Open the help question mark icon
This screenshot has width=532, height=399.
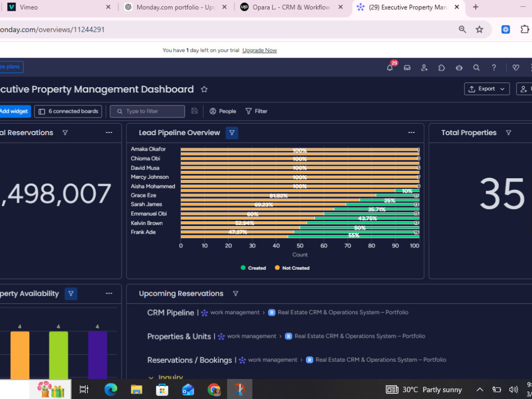click(494, 68)
